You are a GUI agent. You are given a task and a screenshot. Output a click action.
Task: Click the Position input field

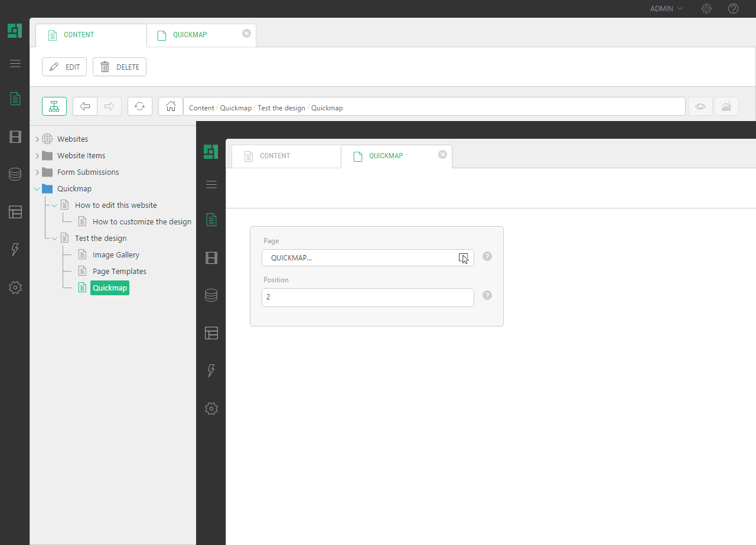[367, 298]
